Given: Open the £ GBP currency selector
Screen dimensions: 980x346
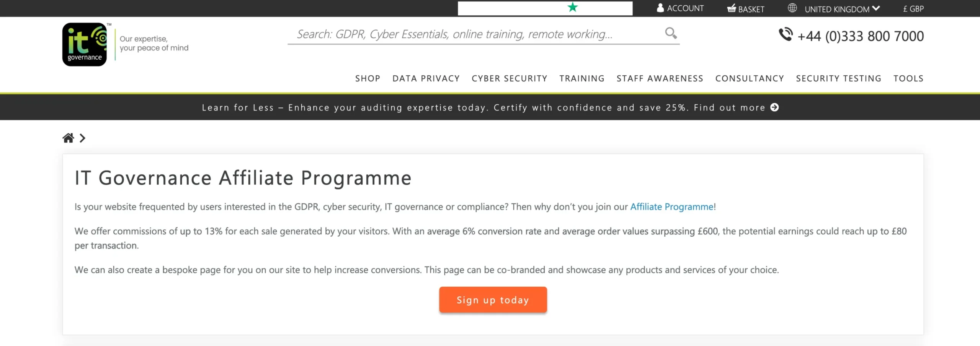Looking at the screenshot, I should (x=913, y=9).
